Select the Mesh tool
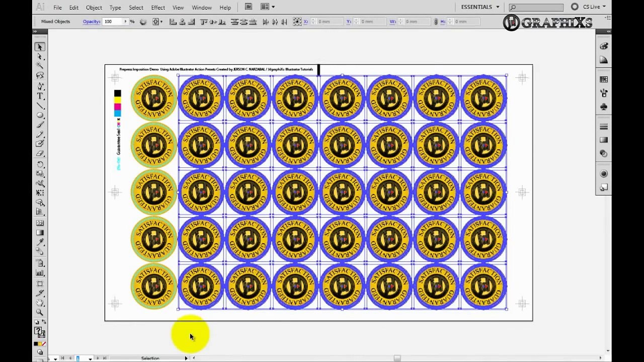The image size is (644, 362). (x=40, y=223)
